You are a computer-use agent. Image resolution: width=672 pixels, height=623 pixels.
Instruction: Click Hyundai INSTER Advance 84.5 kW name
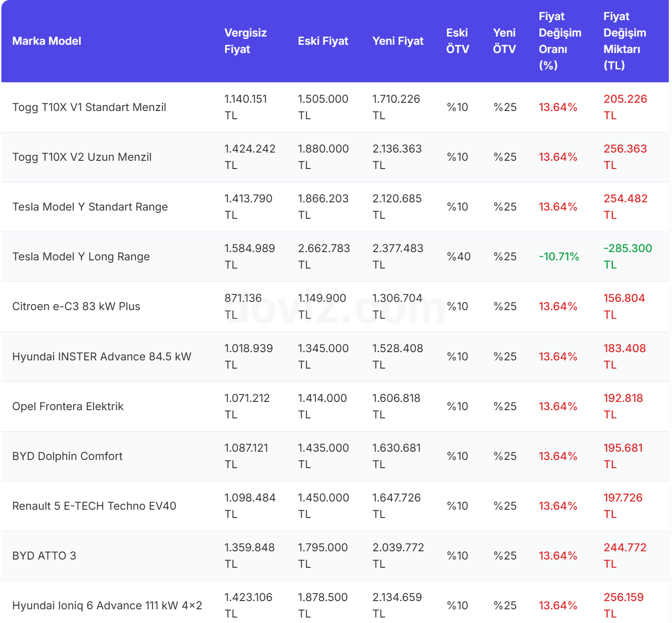click(102, 357)
